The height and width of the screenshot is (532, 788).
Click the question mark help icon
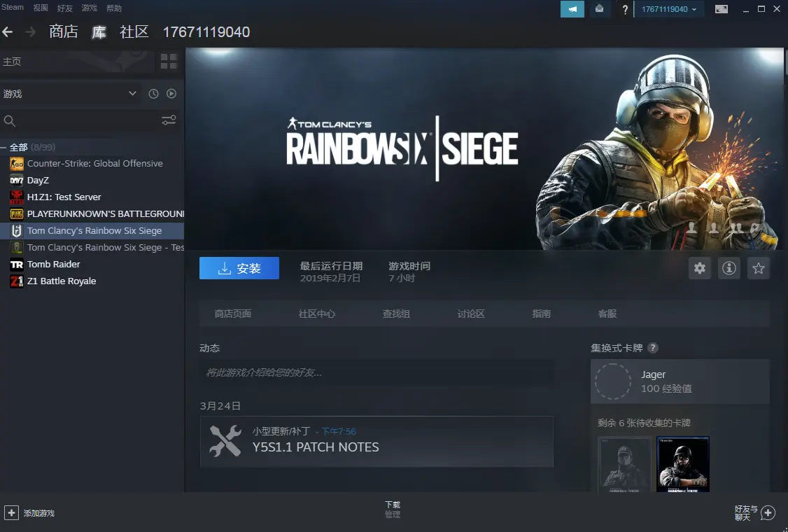pos(625,9)
